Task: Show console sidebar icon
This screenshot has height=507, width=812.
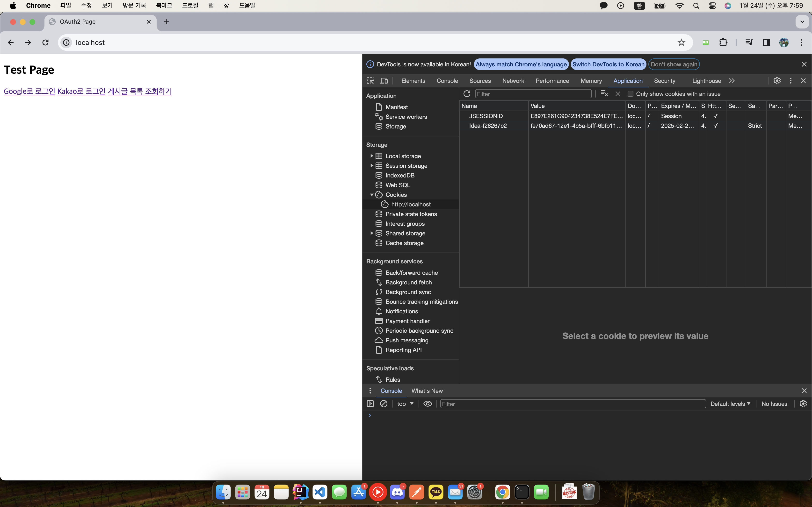Action: 370,404
